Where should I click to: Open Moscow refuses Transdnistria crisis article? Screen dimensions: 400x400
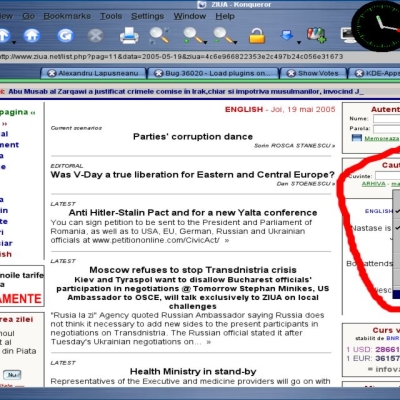tap(193, 270)
